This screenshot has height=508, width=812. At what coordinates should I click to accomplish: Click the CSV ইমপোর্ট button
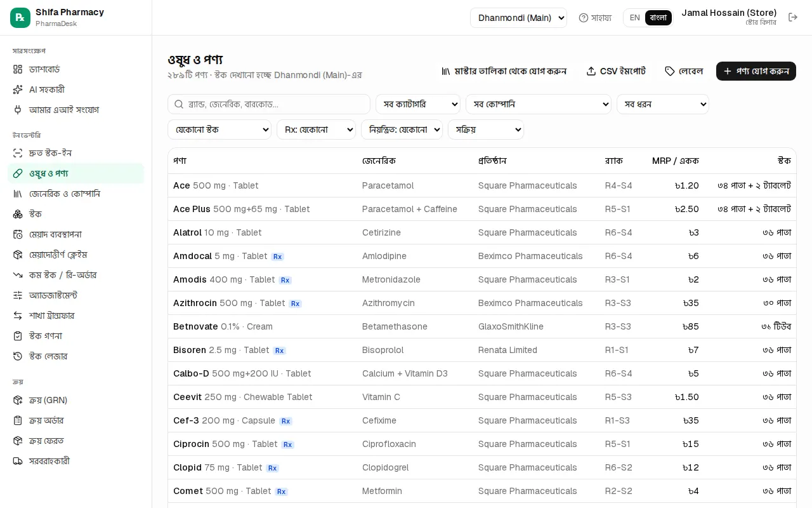tap(616, 71)
